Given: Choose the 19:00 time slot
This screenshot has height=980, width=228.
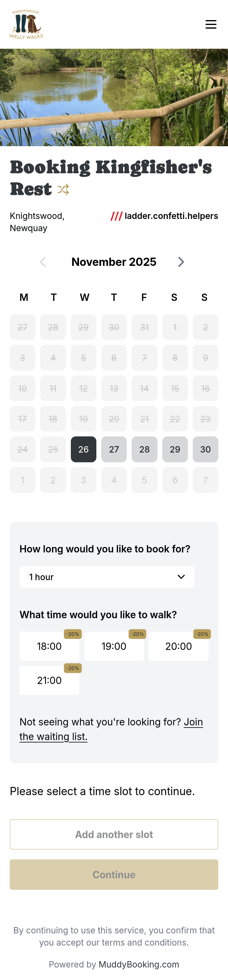Looking at the screenshot, I should pos(114,646).
